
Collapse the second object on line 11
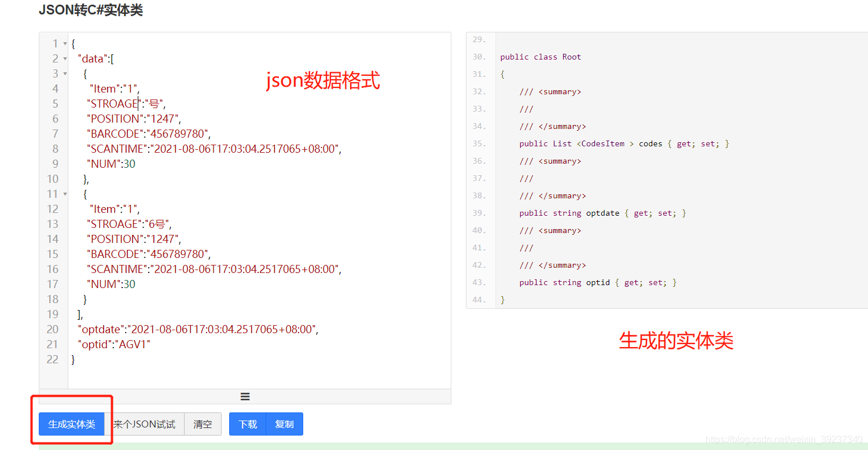click(x=64, y=194)
